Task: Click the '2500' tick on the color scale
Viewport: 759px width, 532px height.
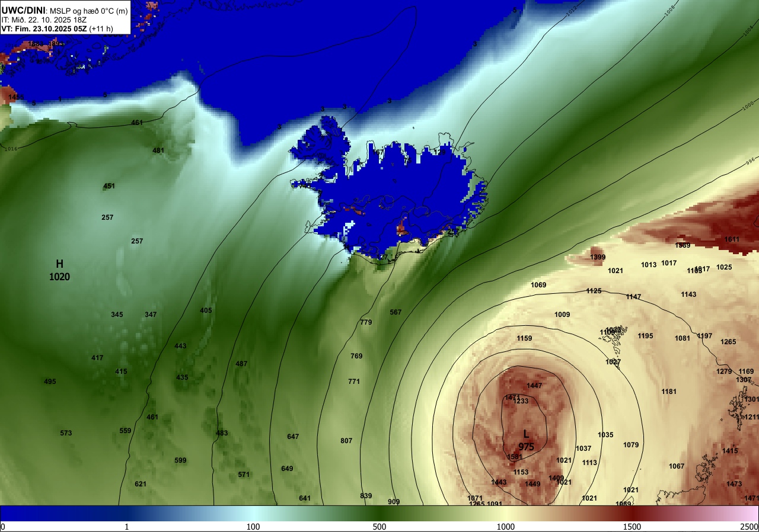Action: [750, 527]
